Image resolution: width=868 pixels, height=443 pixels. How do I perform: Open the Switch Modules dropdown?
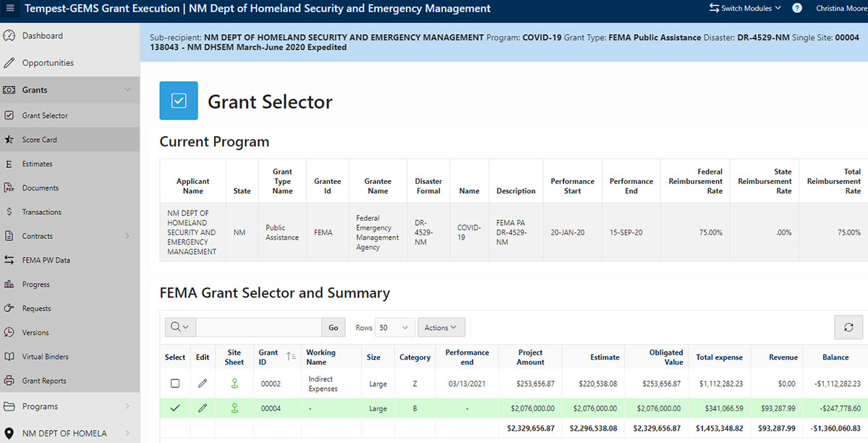coord(745,9)
